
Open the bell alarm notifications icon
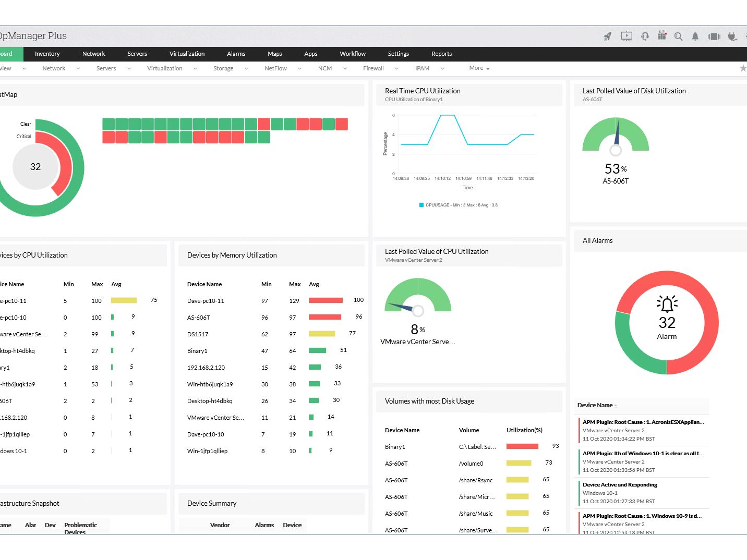coord(695,36)
